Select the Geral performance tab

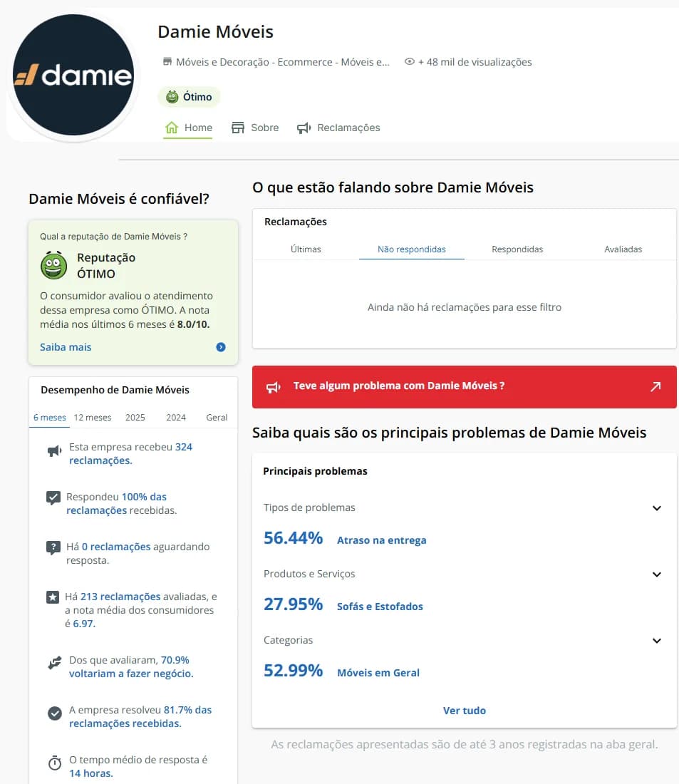click(217, 418)
